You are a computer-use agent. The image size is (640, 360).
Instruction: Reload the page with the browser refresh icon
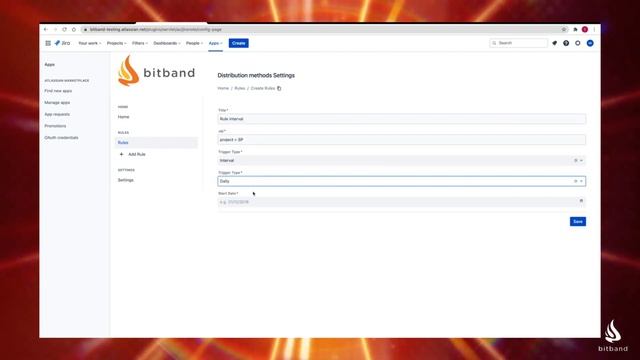[x=64, y=29]
